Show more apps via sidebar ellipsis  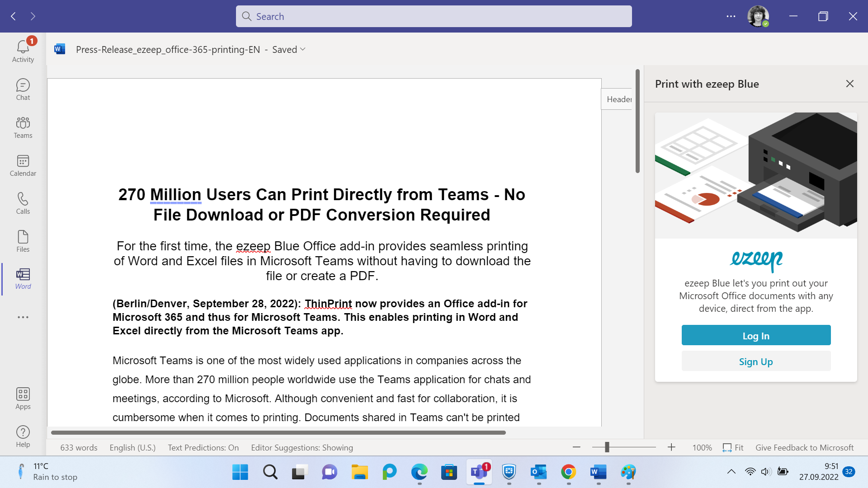click(23, 317)
